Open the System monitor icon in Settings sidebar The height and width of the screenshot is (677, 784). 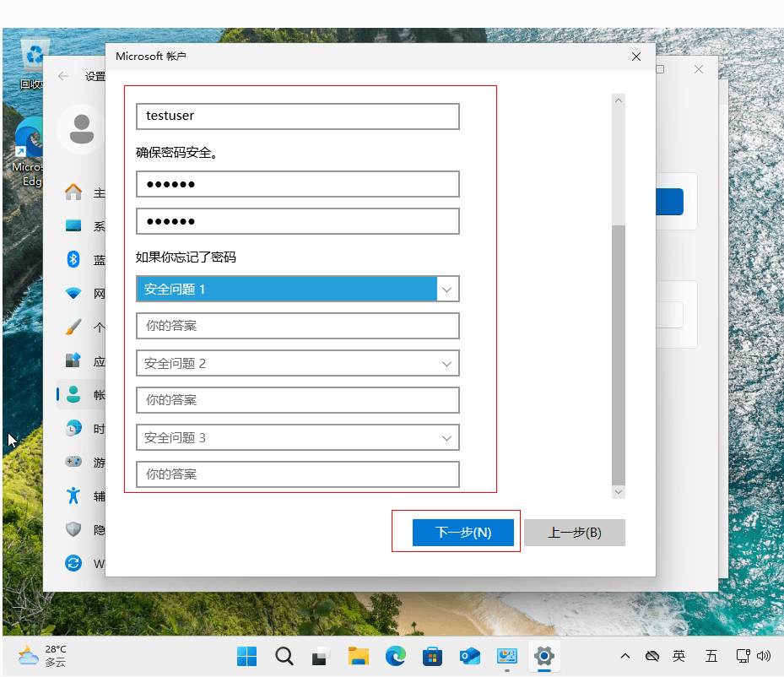tap(73, 225)
